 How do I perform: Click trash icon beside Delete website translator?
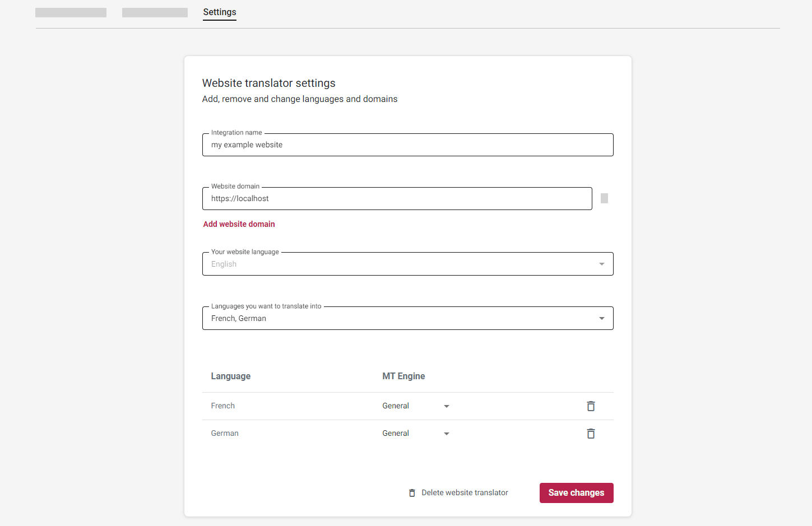click(412, 493)
